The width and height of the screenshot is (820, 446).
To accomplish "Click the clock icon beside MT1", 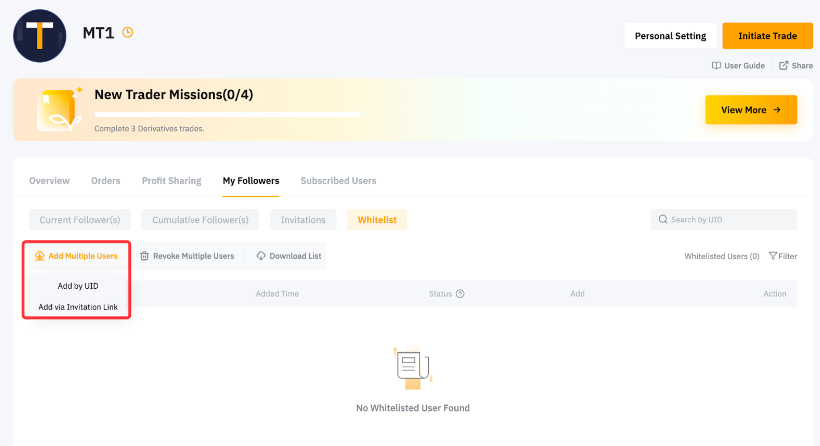I will click(x=128, y=32).
